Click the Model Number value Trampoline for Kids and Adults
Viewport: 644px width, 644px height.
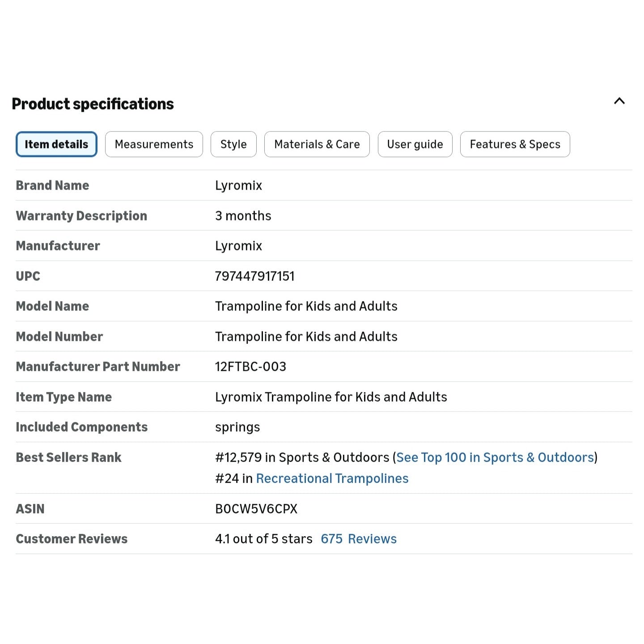(x=306, y=336)
